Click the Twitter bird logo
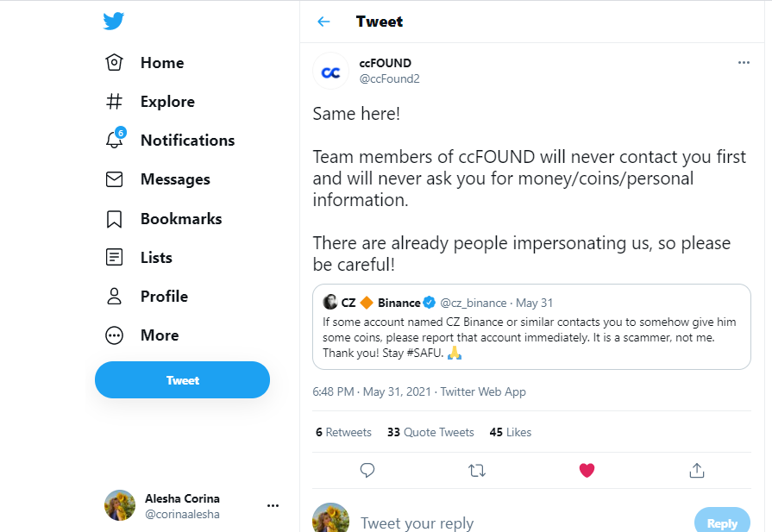Screen dimensions: 772x532 tap(114, 22)
